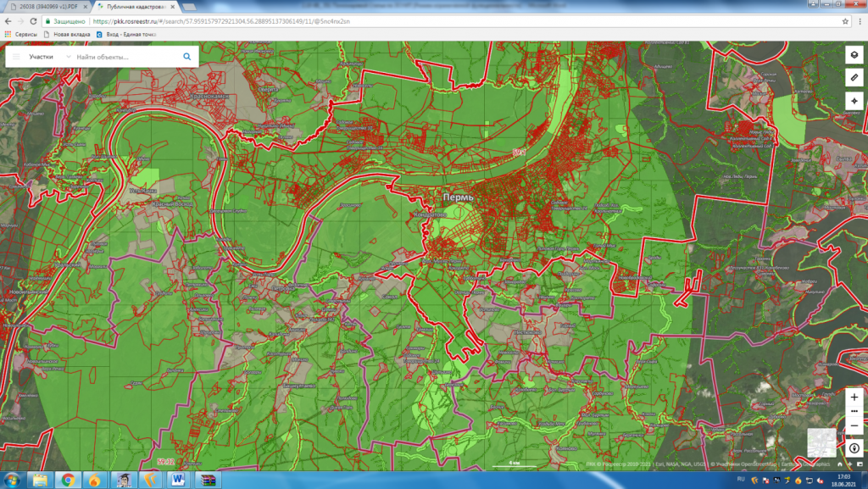Viewport: 868px width, 489px height.
Task: Click the Защищено secure site indicator
Action: pyautogui.click(x=65, y=21)
